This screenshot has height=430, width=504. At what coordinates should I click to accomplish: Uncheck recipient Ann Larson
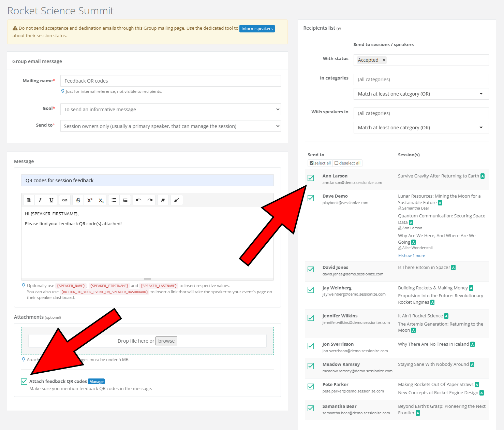pyautogui.click(x=311, y=178)
